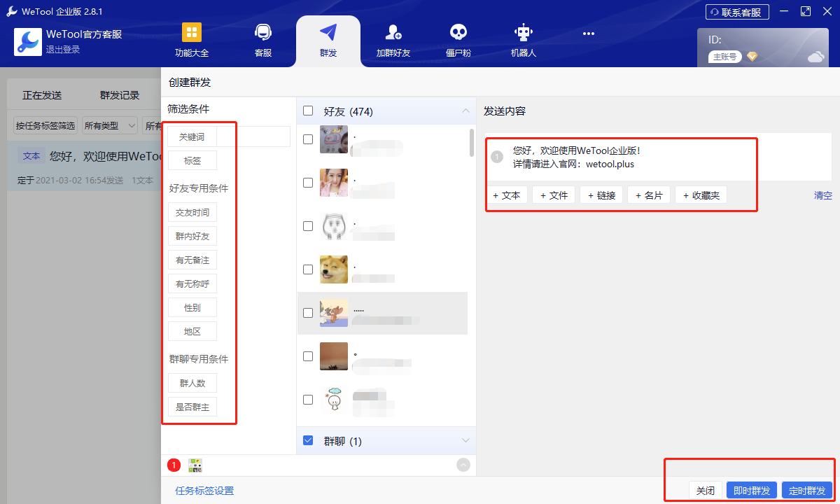This screenshot has width=840, height=504.
Task: Check the sketch face avatar friend checkbox
Action: click(308, 226)
